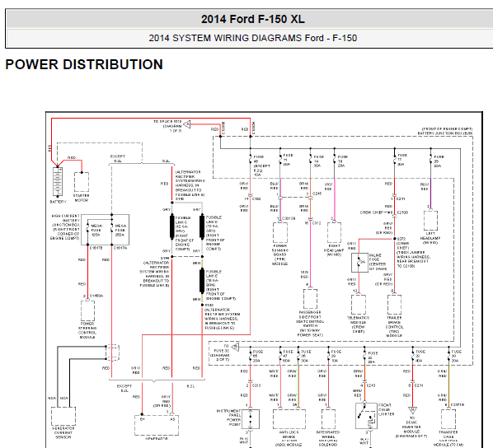This screenshot has width=493, height=448.
Task: Click the 'TELEMATICS MODULE (CREW CHIEF)' label
Action: click(x=358, y=324)
